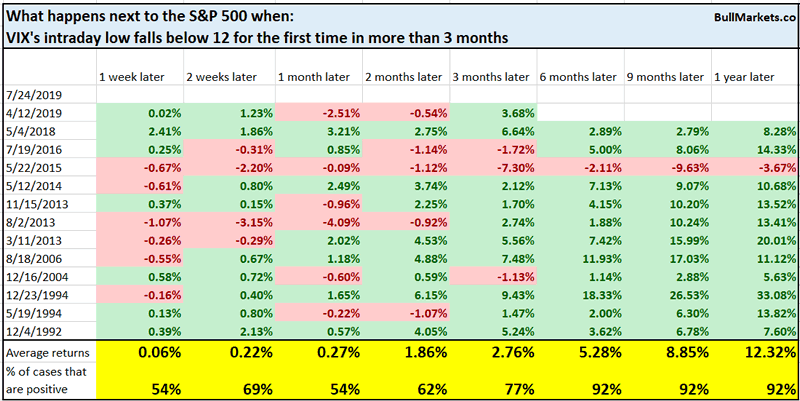Viewport: 800px width, 401px height.
Task: Select the "1 year later" column header
Action: pos(743,77)
